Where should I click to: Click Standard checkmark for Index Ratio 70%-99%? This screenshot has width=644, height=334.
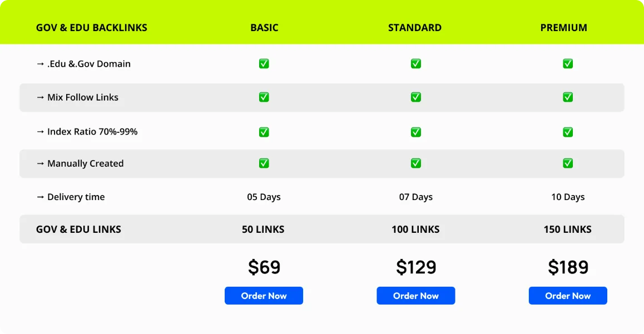[x=415, y=132]
